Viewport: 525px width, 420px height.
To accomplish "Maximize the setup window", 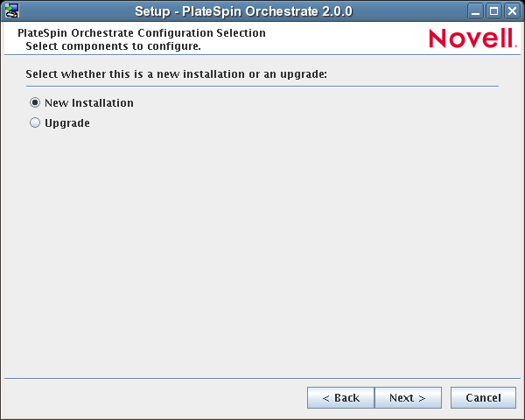I will [x=493, y=11].
